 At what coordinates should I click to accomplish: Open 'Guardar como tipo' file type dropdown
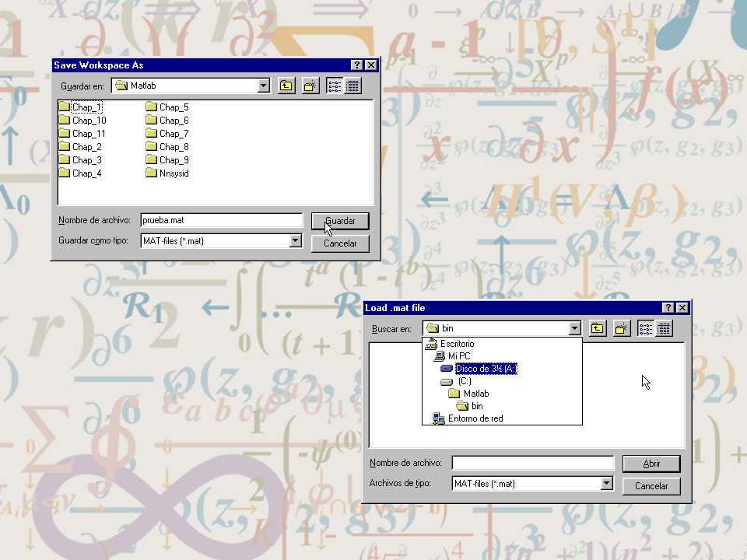[296, 241]
